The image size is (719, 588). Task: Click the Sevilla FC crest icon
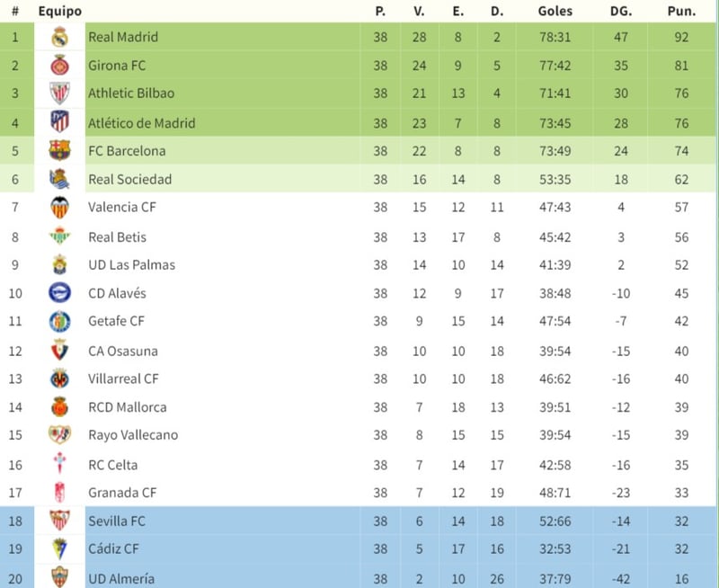click(60, 521)
